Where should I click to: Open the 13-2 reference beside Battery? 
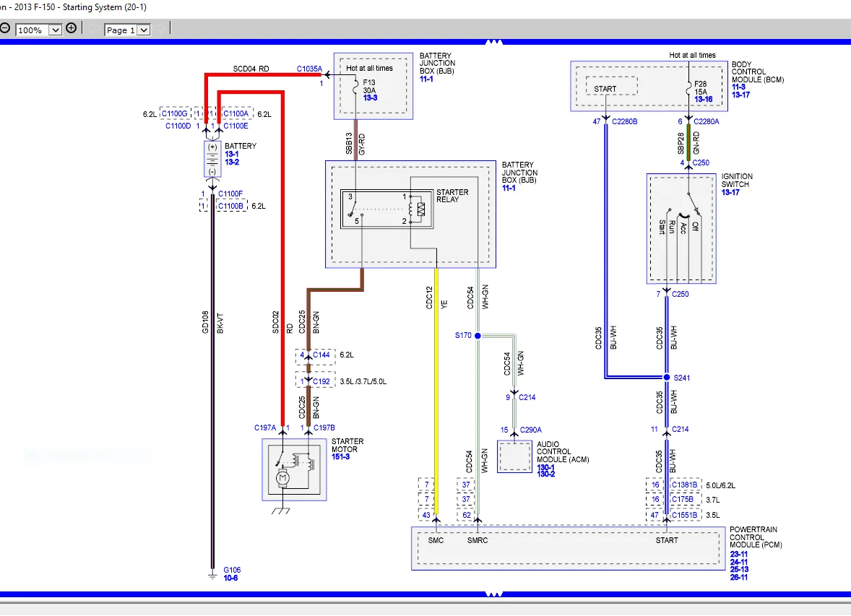coord(232,162)
